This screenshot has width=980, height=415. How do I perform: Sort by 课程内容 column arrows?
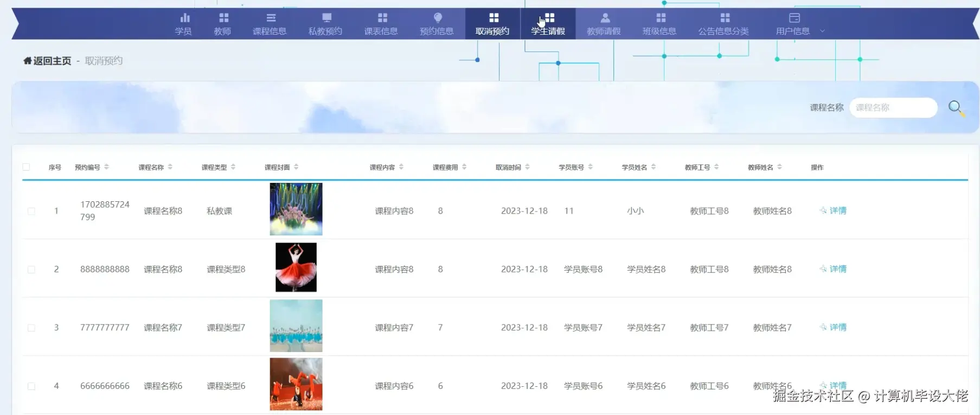(401, 167)
